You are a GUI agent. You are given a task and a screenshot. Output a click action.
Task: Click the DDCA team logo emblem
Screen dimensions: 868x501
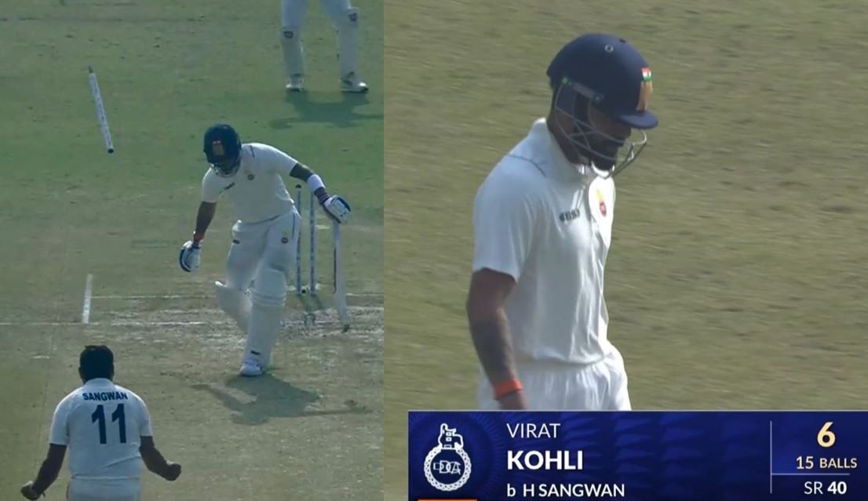447,457
